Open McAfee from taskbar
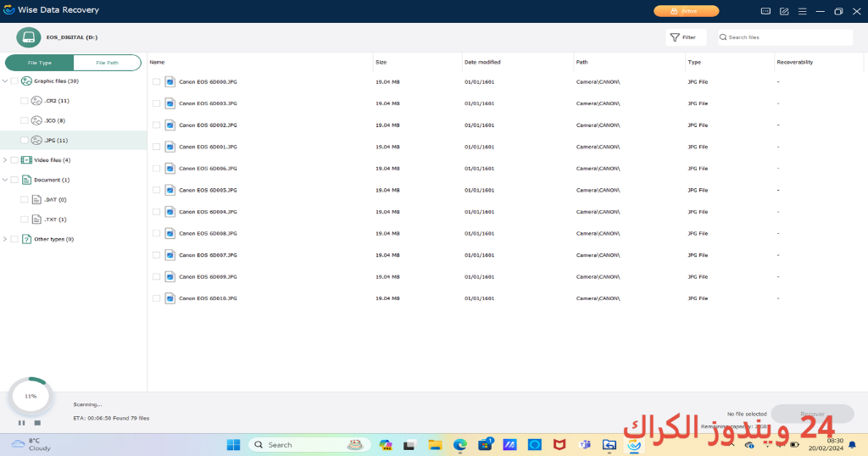Viewport: 868px width, 456px height. 559,445
